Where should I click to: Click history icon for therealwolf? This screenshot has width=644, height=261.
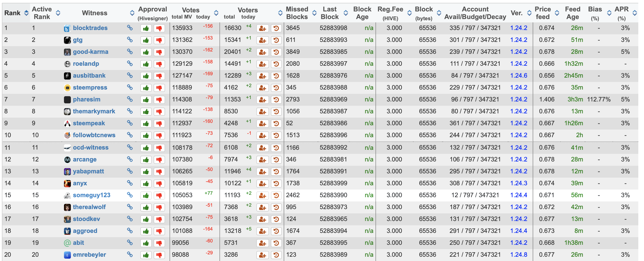(x=276, y=207)
